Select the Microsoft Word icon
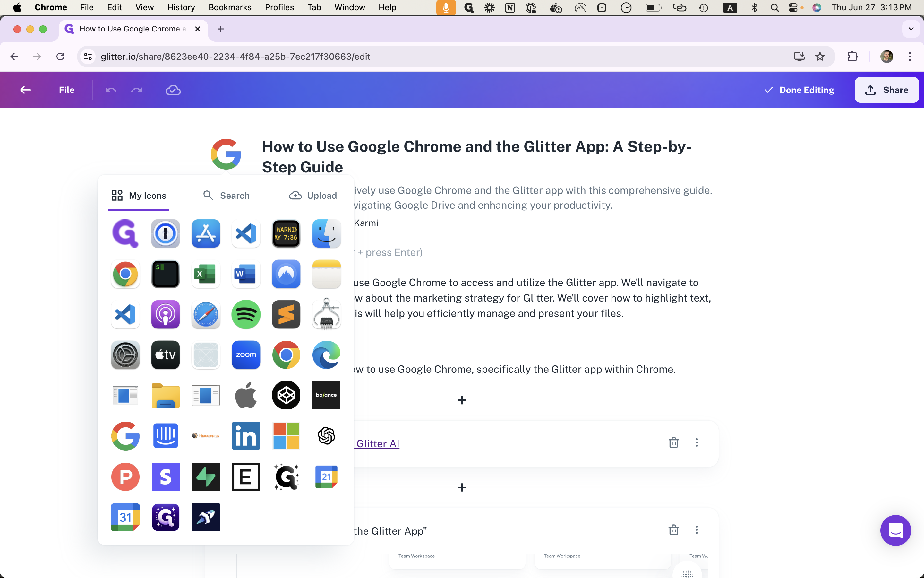Screen dimensions: 924x578 (x=246, y=274)
